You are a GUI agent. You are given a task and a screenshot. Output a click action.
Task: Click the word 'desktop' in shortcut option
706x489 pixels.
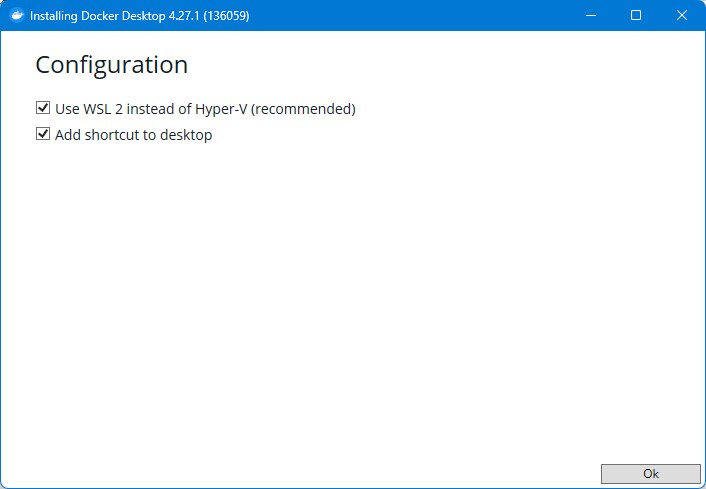pyautogui.click(x=186, y=135)
